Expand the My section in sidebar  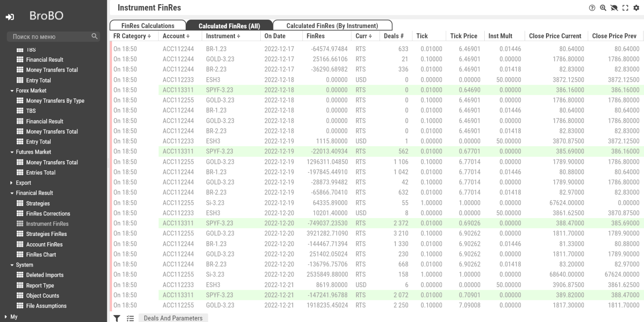coord(5,316)
